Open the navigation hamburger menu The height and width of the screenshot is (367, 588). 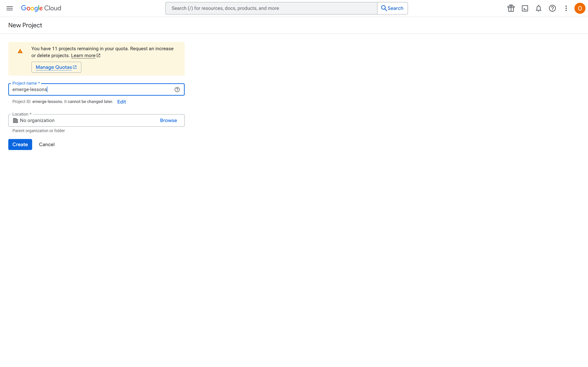[9, 8]
